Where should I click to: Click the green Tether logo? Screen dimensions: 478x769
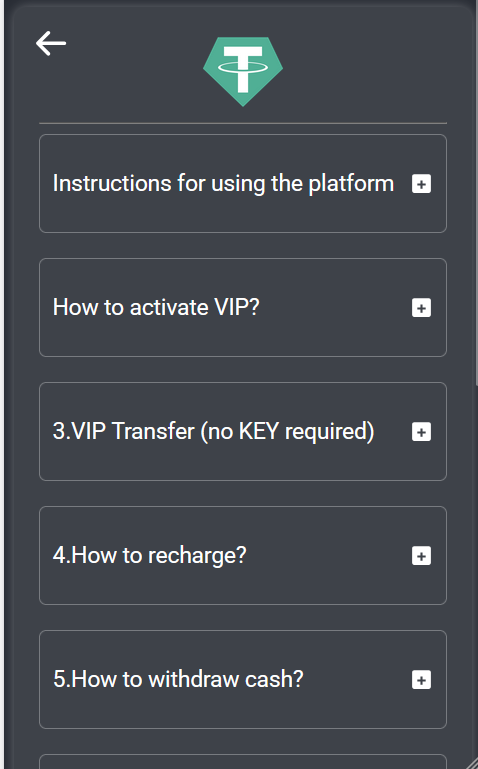pyautogui.click(x=243, y=72)
